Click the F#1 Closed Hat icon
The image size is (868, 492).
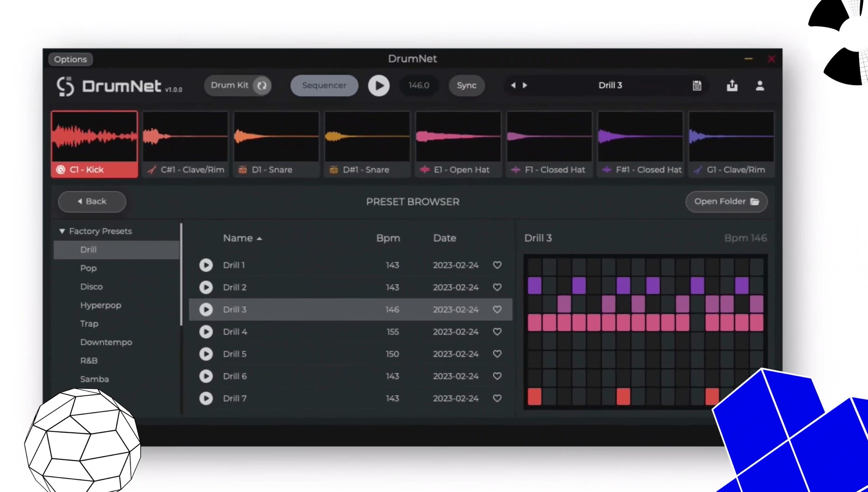pyautogui.click(x=607, y=170)
